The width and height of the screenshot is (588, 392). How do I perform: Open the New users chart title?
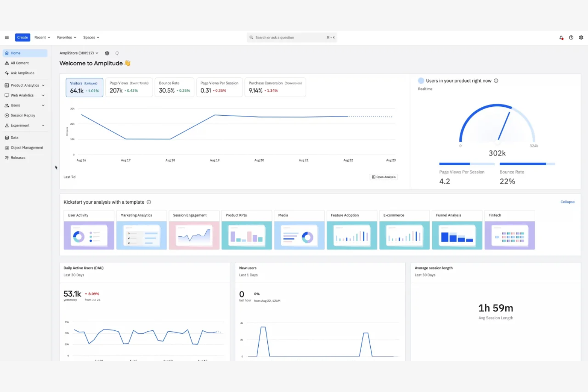(x=248, y=268)
